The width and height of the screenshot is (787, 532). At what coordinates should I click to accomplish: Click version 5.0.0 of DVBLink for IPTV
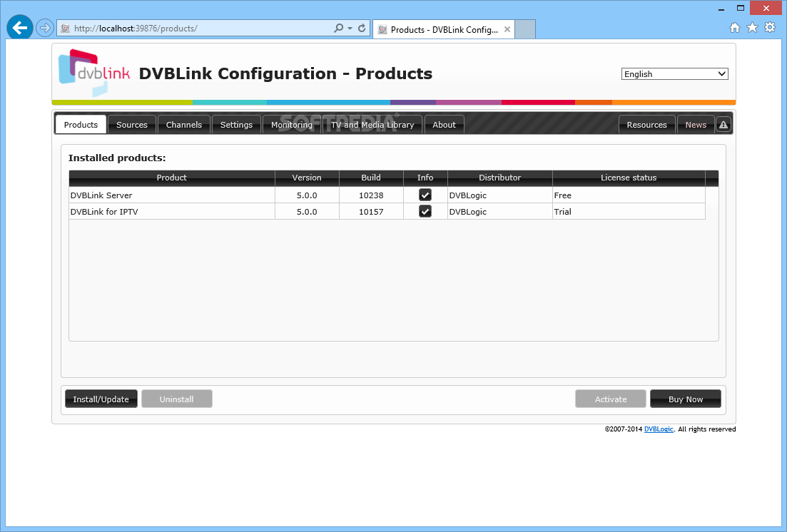307,212
